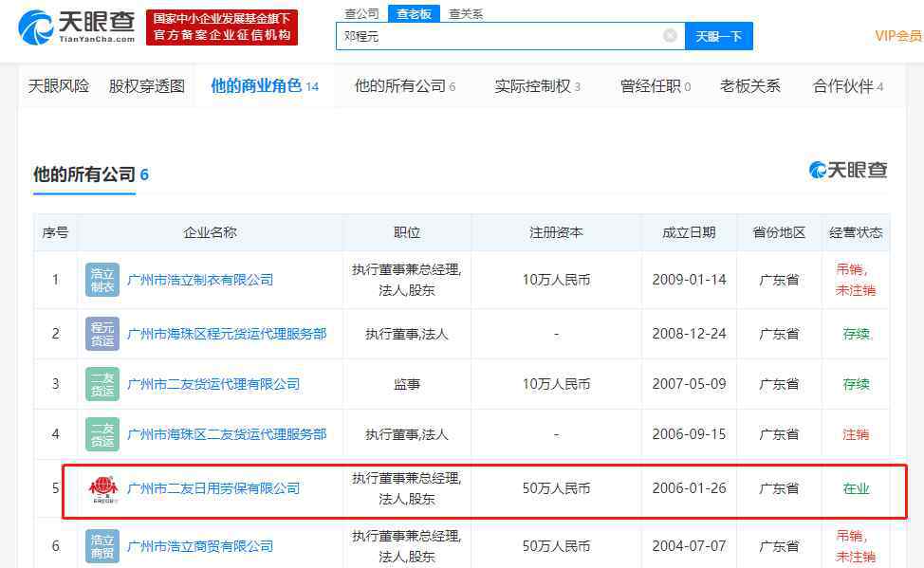Click the red 官方备案企业征信机构 banner
This screenshot has height=568, width=924.
(222, 27)
